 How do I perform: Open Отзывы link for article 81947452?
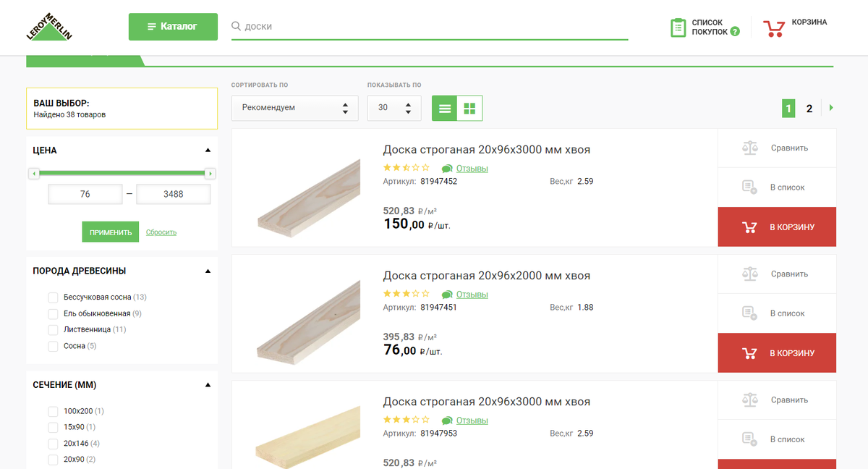tap(472, 169)
